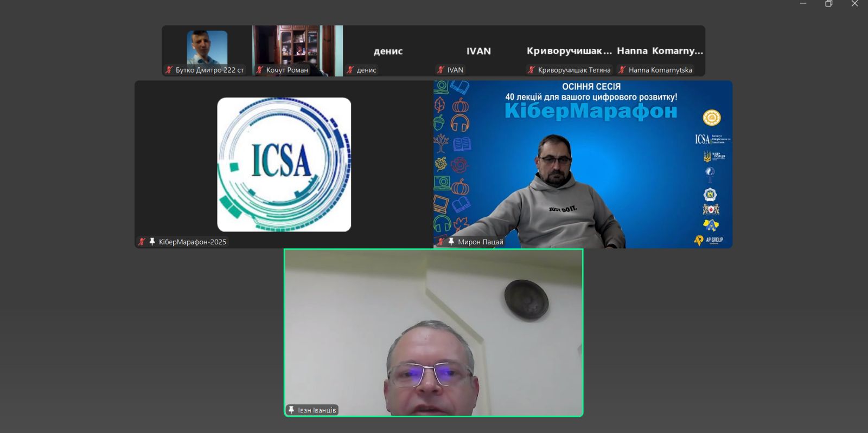Select Бутко Дмитро's profile picture thumbnail
The height and width of the screenshot is (433, 868).
pyautogui.click(x=207, y=47)
